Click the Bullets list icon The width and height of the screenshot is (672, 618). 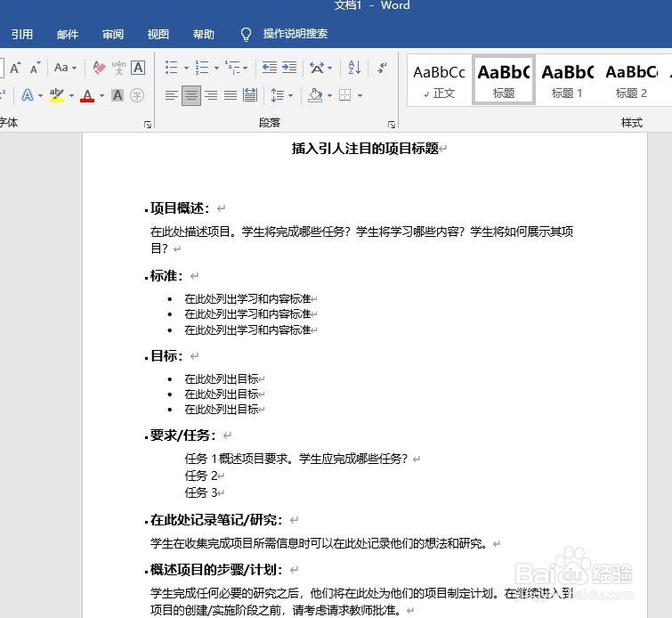(172, 68)
